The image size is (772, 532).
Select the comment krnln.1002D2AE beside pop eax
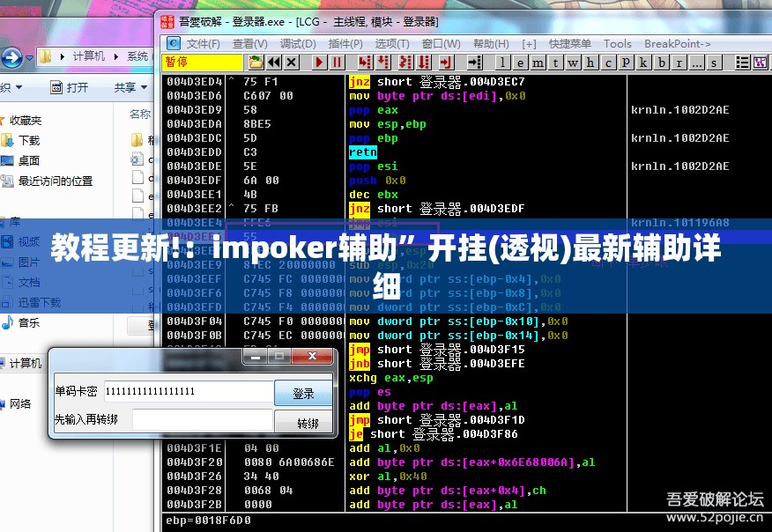click(x=680, y=110)
